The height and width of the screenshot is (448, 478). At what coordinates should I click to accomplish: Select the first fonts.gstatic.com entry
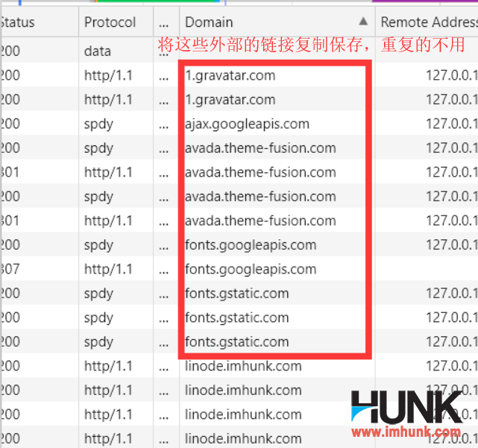pos(237,294)
